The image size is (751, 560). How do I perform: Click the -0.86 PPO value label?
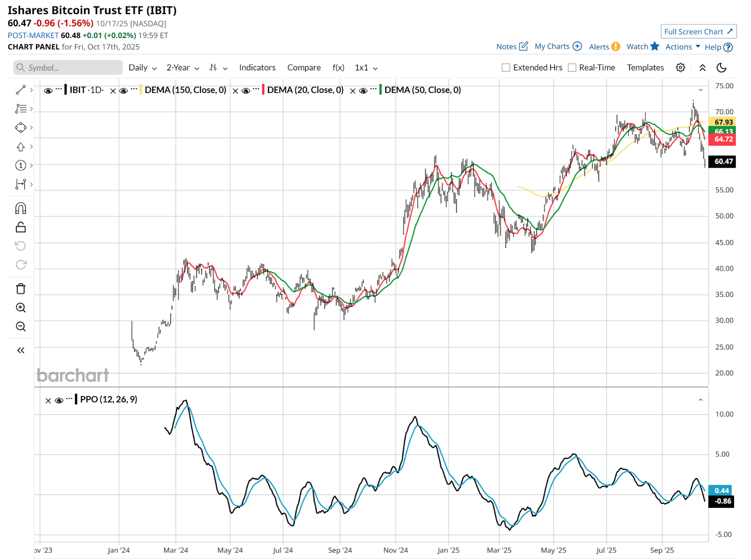721,501
